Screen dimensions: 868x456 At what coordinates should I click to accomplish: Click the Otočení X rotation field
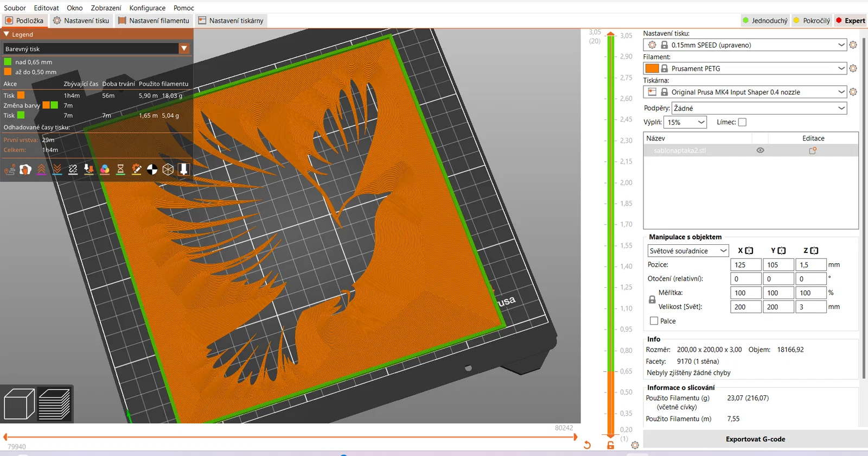coord(746,279)
